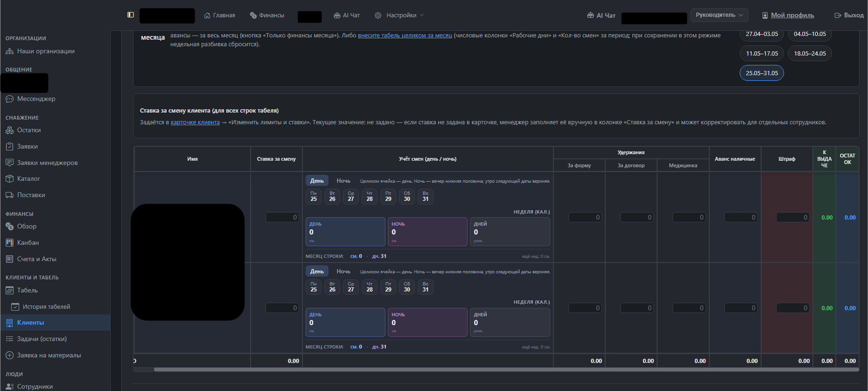868x391 pixels.
Task: Click the Сотрудники people icon
Action: (x=9, y=387)
